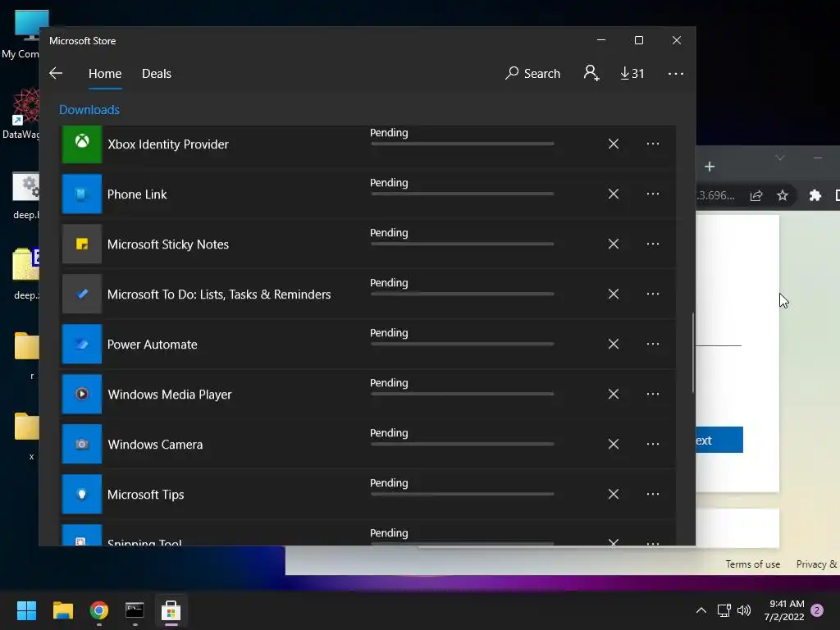Click the Windows Camera app icon
The image size is (840, 630).
click(x=82, y=444)
